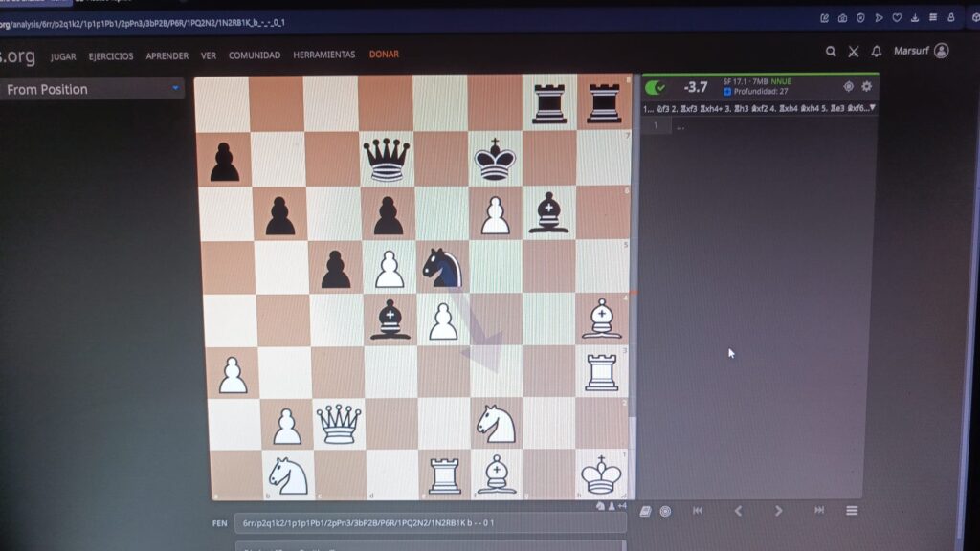Open the opening explorer book icon
The width and height of the screenshot is (980, 551).
[x=646, y=511]
